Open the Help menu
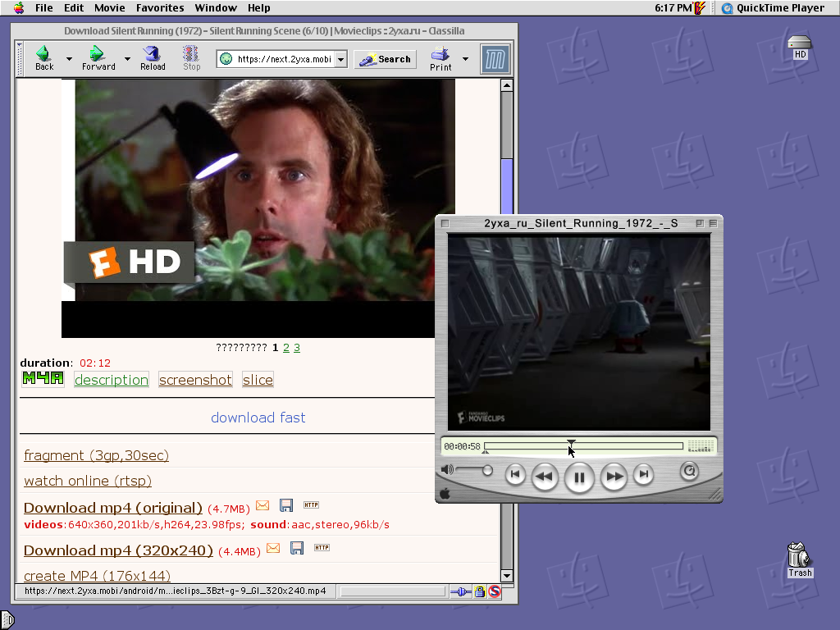 coord(258,8)
